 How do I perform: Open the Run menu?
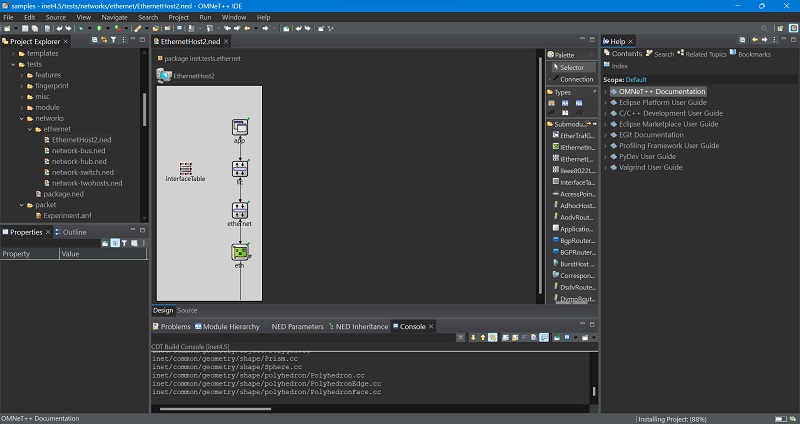[205, 17]
